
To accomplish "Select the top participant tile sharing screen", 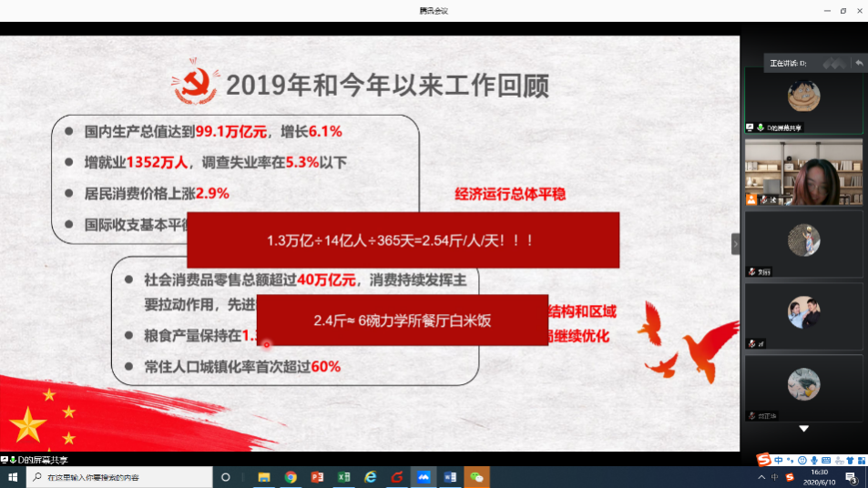I will [803, 101].
